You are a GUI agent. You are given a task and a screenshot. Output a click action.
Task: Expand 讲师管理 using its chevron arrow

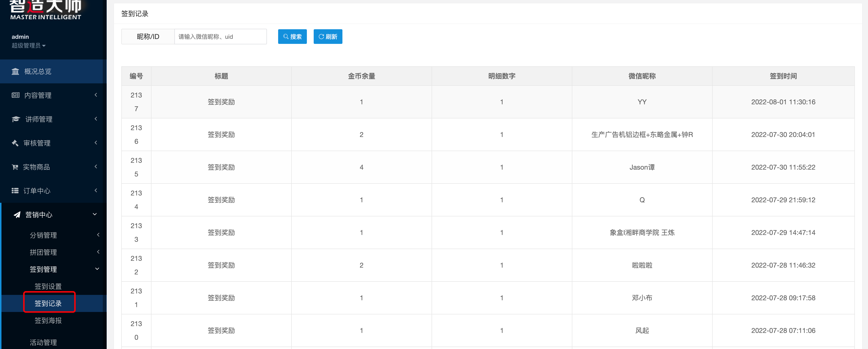click(x=96, y=119)
